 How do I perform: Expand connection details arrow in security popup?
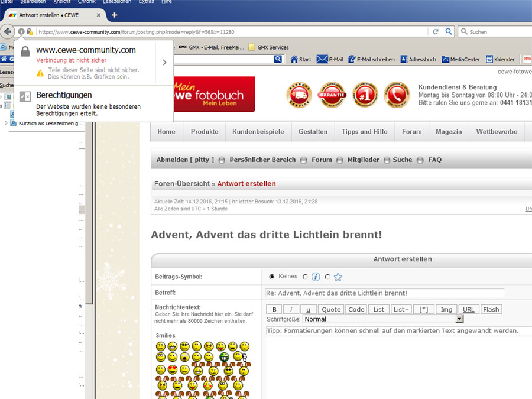tap(164, 63)
